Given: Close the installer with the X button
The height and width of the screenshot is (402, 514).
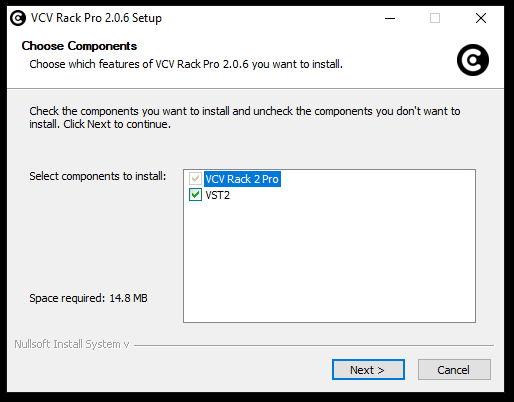Looking at the screenshot, I should tap(481, 18).
